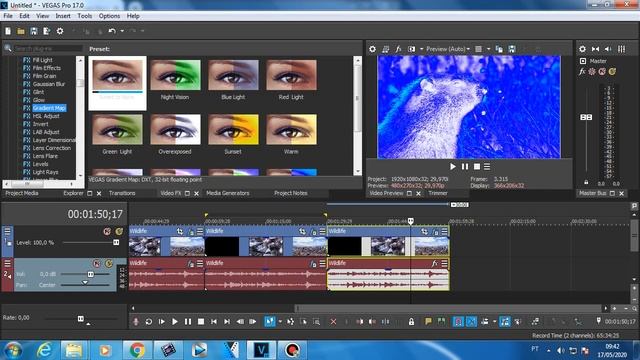The height and width of the screenshot is (360, 640).
Task: Open the menu of video track 1 header
Action: coord(7,231)
